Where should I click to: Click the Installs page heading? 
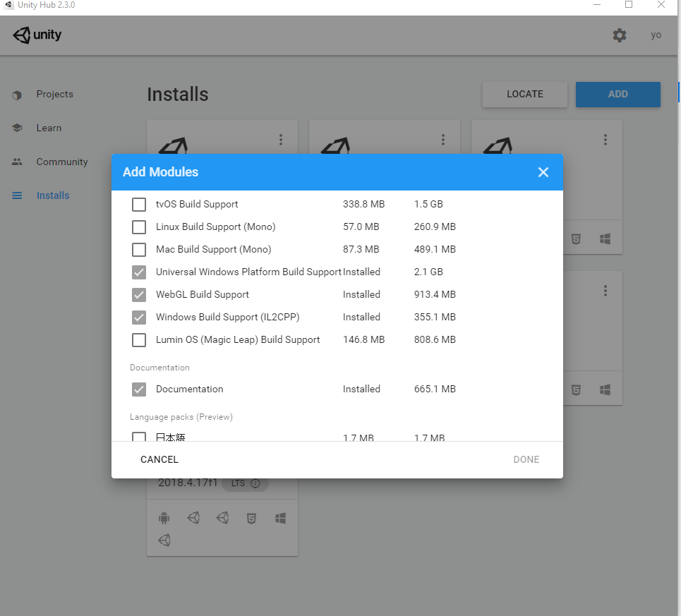(178, 95)
